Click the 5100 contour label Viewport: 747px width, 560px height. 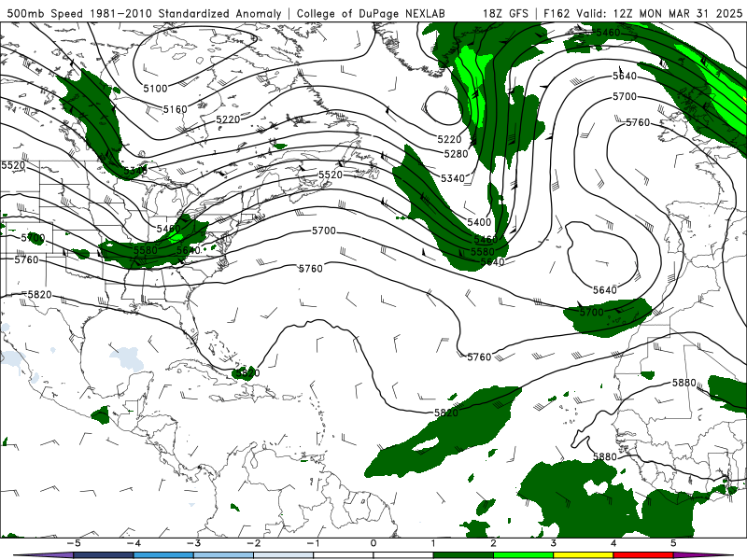[155, 88]
